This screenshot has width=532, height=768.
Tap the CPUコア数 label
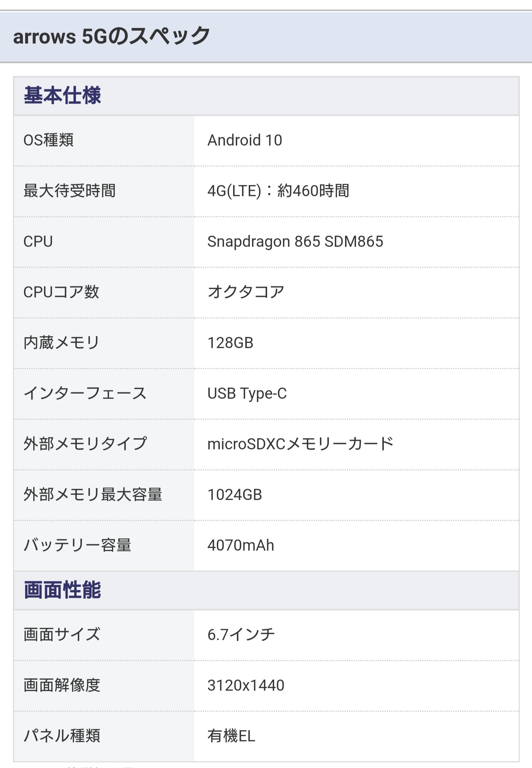(61, 292)
